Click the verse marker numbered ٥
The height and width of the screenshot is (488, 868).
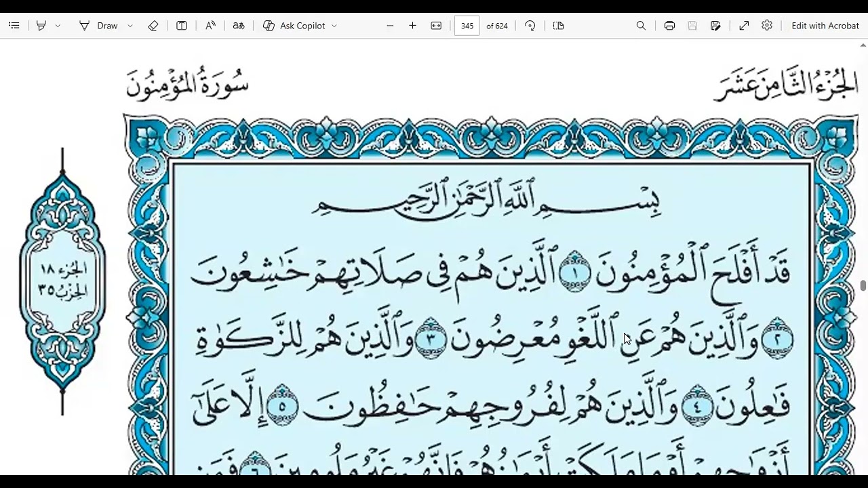(x=283, y=404)
